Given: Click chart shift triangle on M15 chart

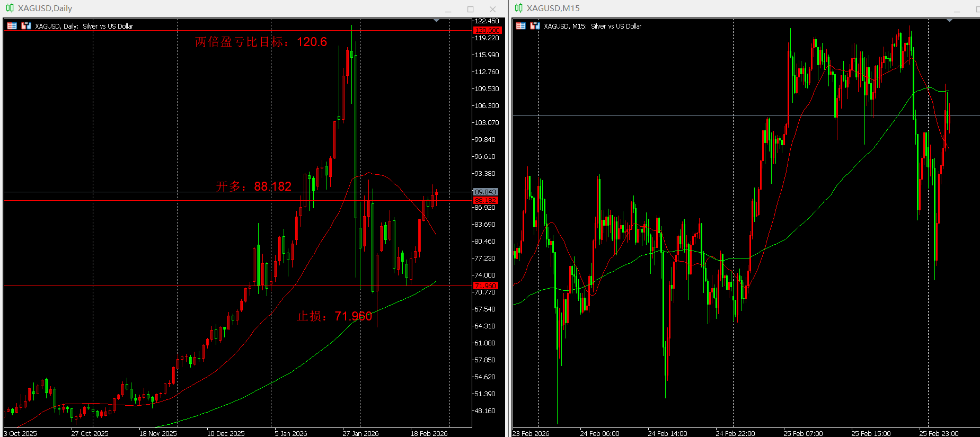Looking at the screenshot, I should [949, 21].
